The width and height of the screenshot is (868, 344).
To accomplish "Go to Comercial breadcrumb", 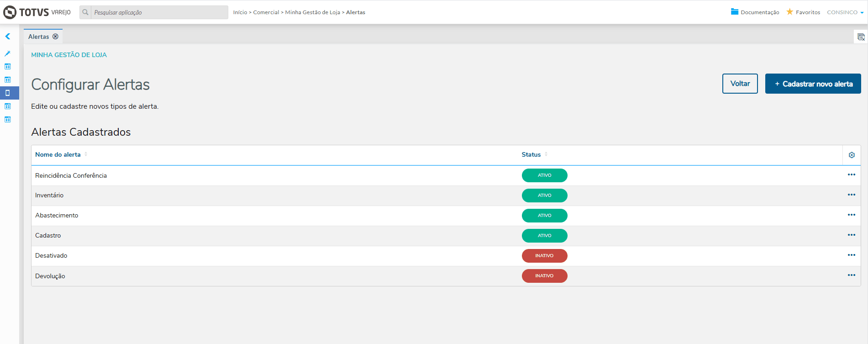I will tap(266, 12).
